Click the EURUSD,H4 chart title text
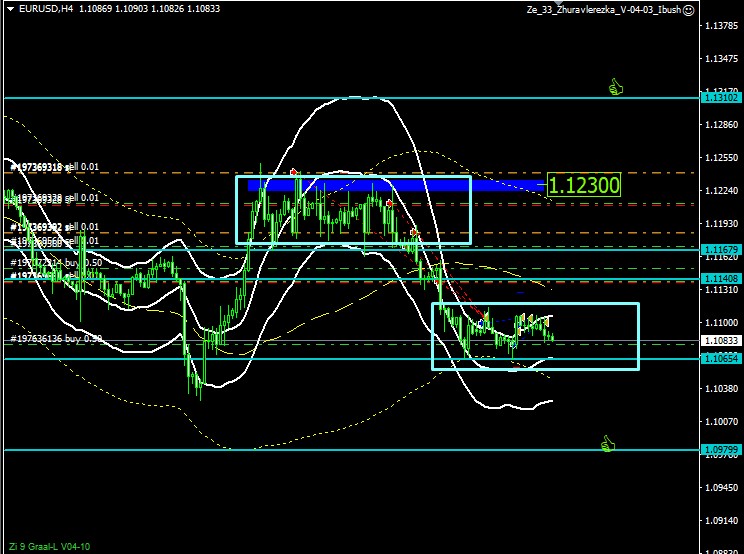The width and height of the screenshot is (744, 554). [x=38, y=8]
